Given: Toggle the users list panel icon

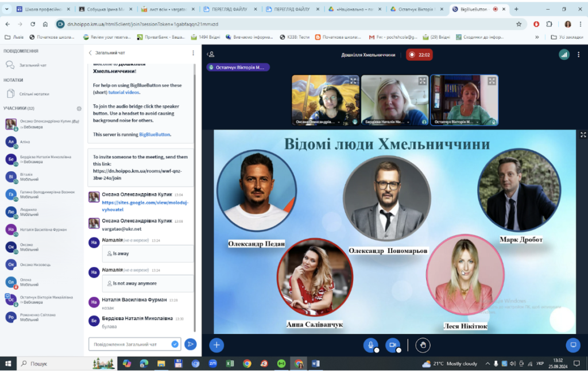Looking at the screenshot, I should pos(211,55).
